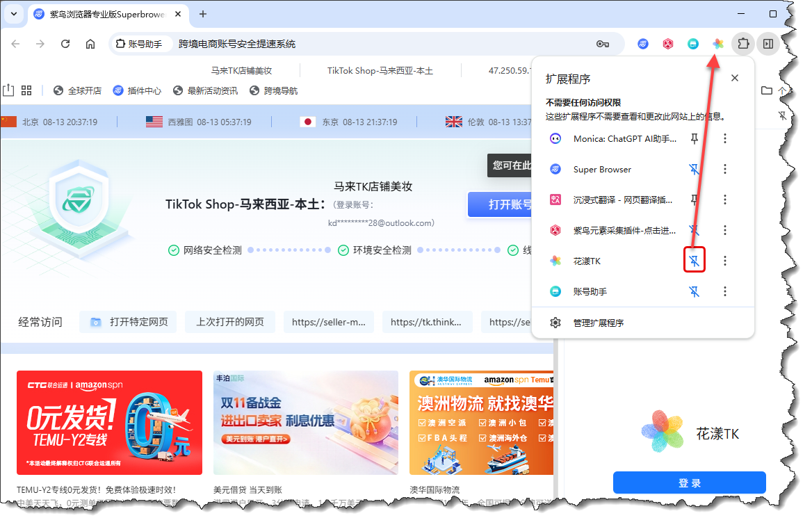Open more options for 账号助手 extension
This screenshot has height=527, width=812.
click(725, 291)
